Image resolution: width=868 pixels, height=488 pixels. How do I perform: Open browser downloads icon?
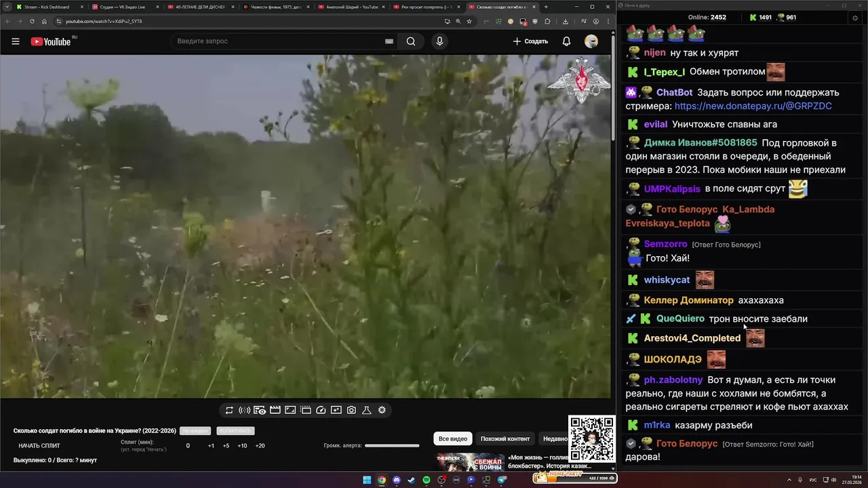tap(566, 21)
